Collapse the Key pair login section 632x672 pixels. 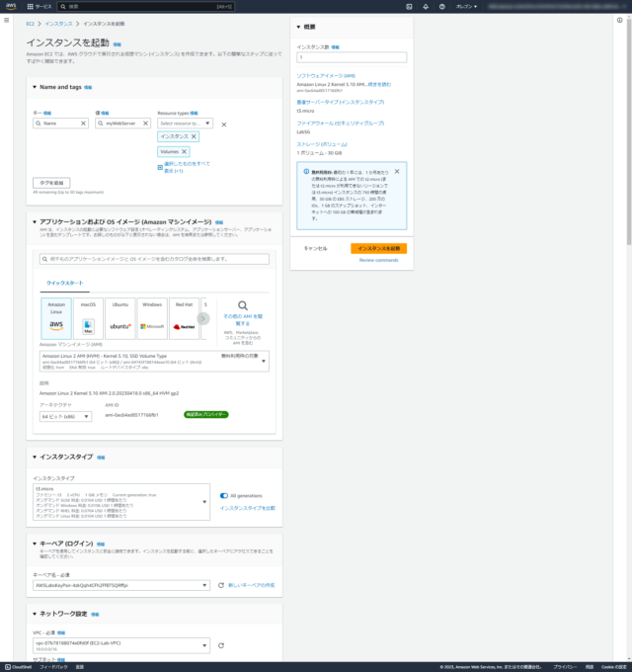pos(35,544)
